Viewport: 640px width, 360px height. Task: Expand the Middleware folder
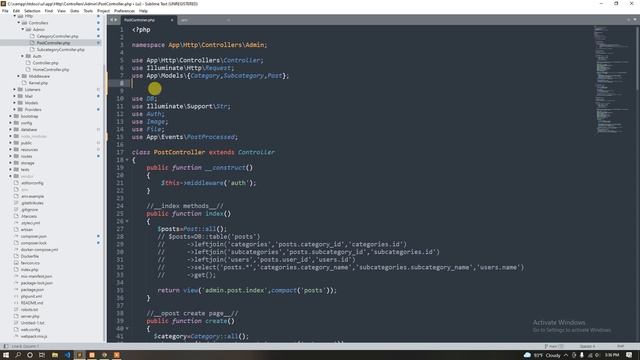[x=18, y=76]
